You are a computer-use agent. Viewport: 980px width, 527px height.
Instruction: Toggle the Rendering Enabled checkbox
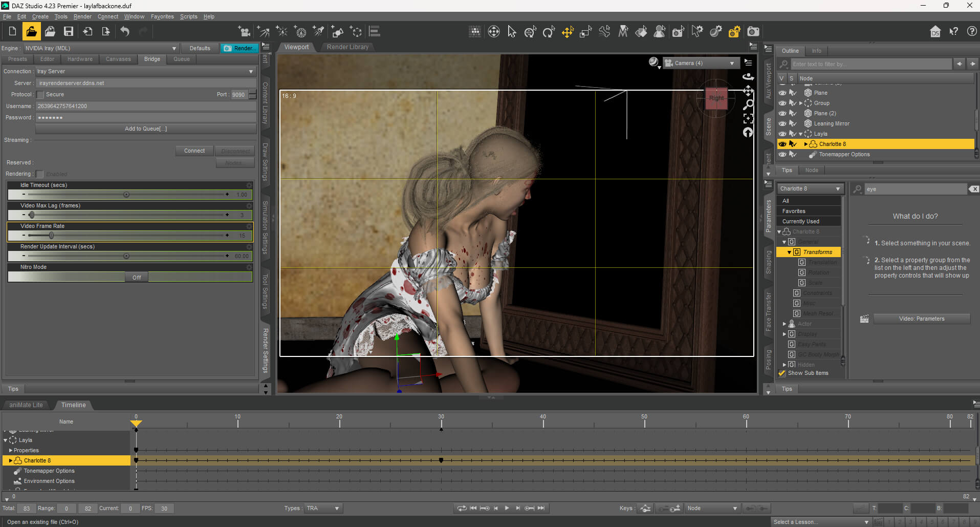40,174
